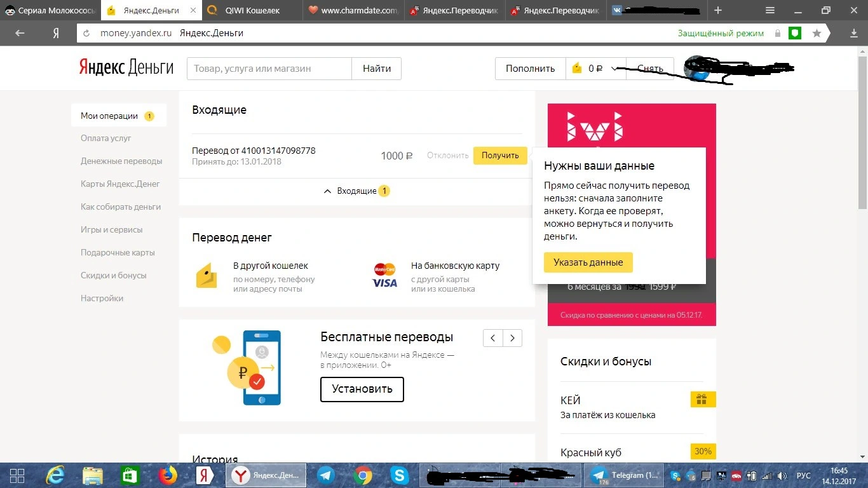Open Firefox from the taskbar
Screen dimensions: 868x488
click(x=168, y=475)
